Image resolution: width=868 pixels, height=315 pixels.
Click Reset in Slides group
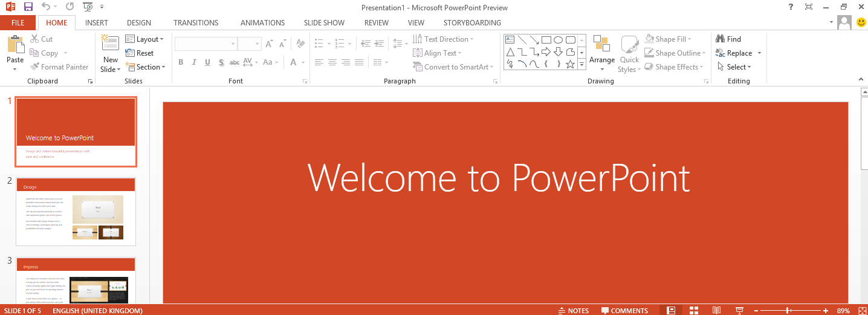[140, 53]
